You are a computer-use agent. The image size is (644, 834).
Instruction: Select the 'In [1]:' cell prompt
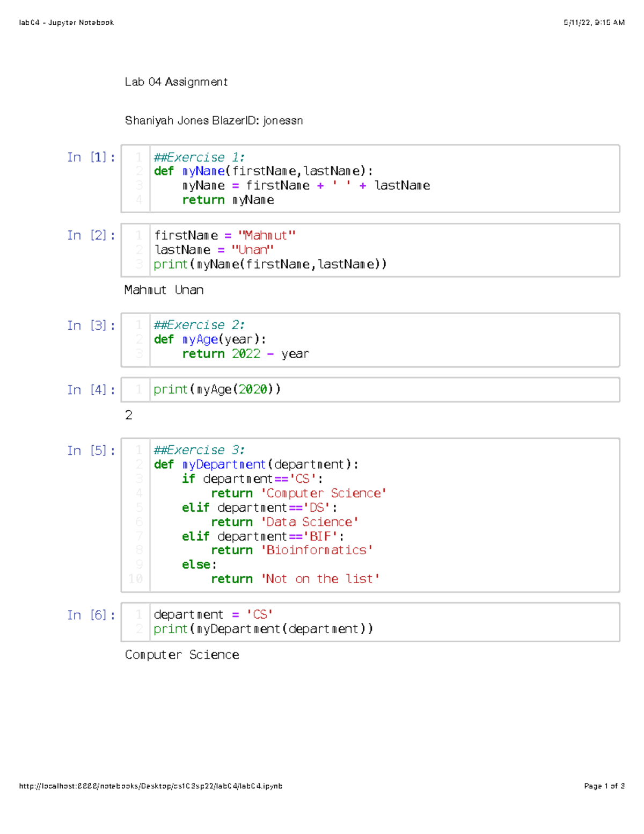tap(91, 157)
